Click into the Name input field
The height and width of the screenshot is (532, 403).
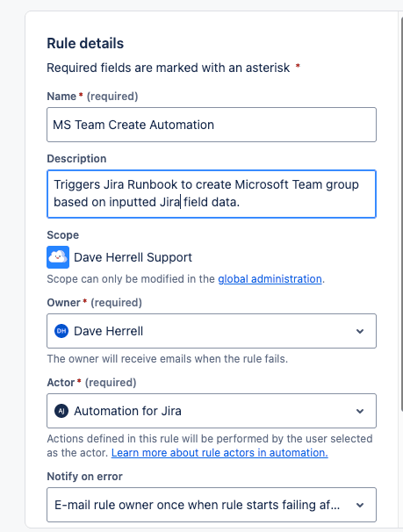click(212, 125)
